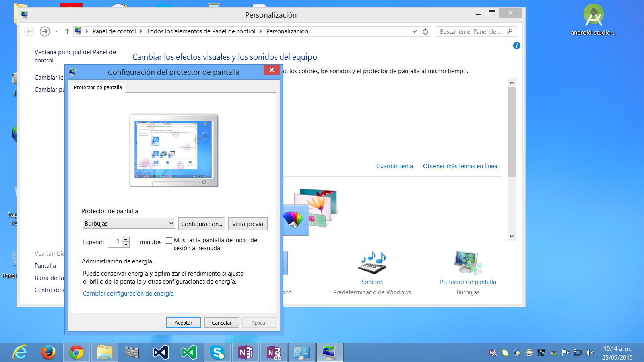Go forward with the arrow navigation button

pyautogui.click(x=45, y=31)
